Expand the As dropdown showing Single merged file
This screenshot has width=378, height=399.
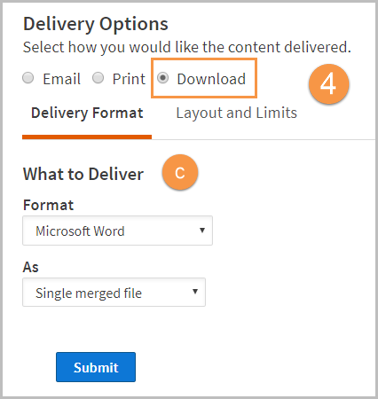tap(114, 292)
